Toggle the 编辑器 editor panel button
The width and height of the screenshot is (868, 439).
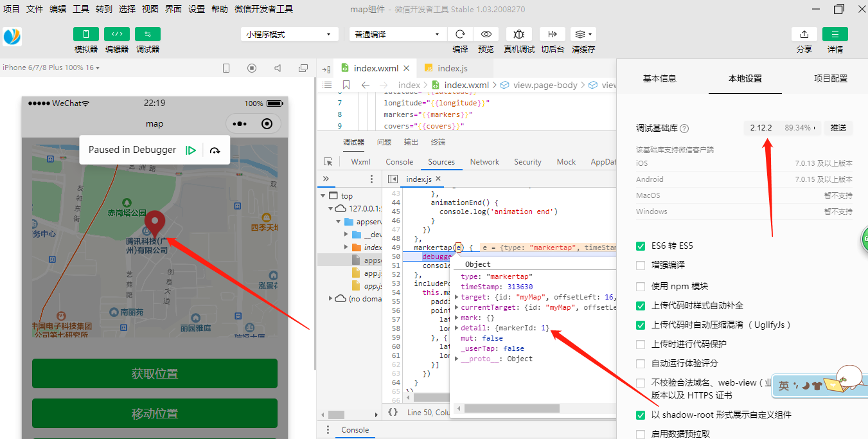pos(117,34)
